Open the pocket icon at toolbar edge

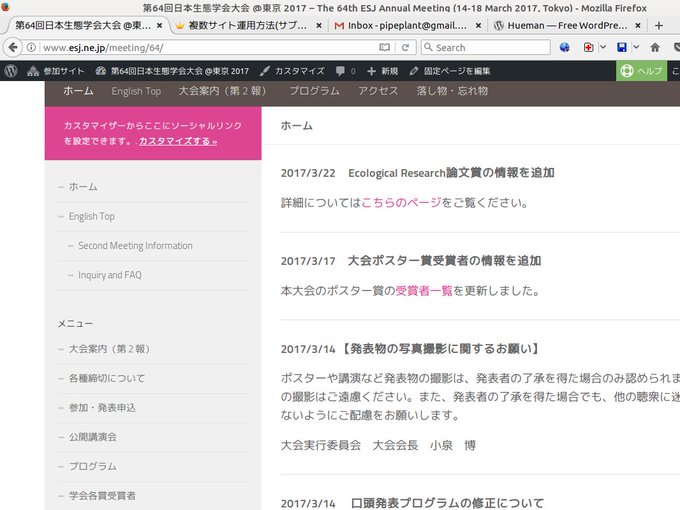(x=677, y=47)
